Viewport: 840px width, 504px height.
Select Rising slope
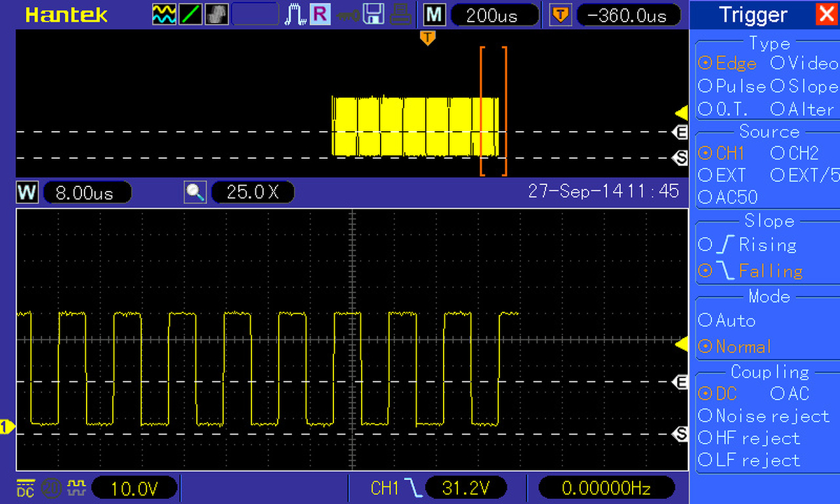tap(747, 245)
